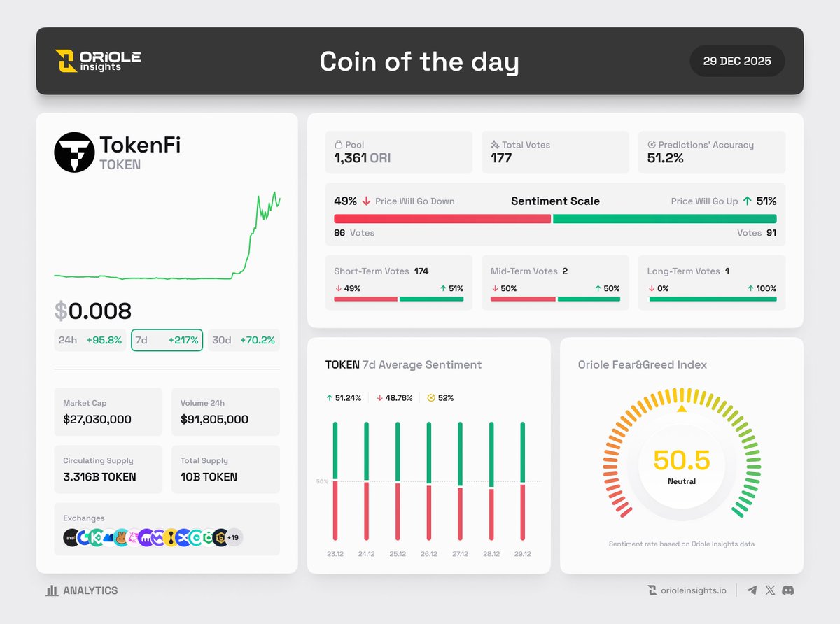Select the 24h price change tab
Viewport: 840px width, 624px height.
tap(90, 340)
